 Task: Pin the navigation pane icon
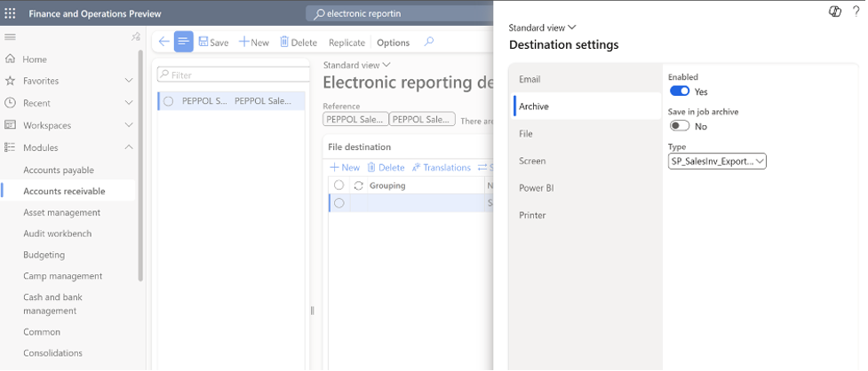[x=136, y=37]
